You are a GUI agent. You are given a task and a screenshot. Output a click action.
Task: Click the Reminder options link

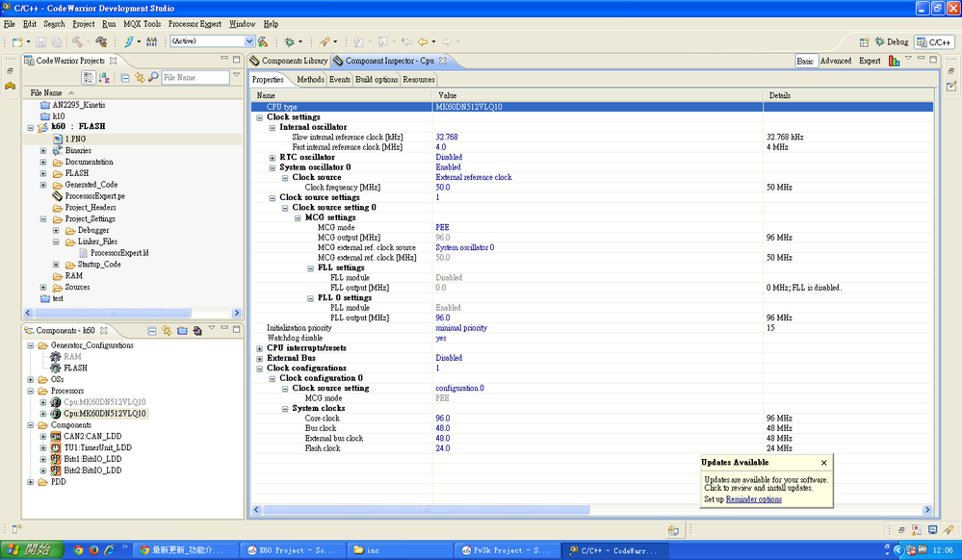[753, 499]
